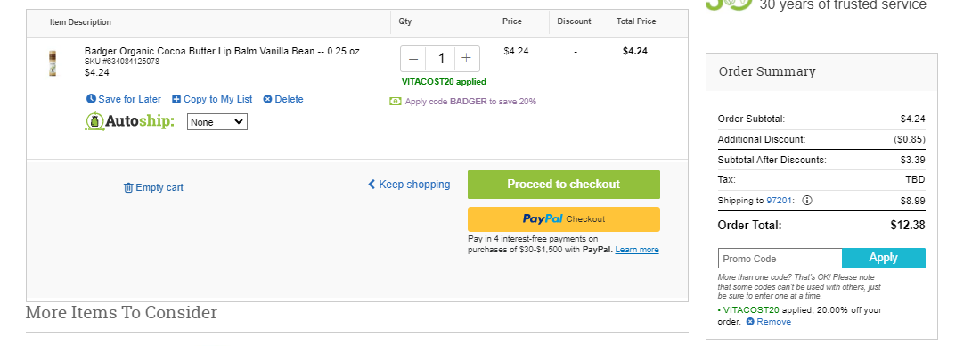Screen dimensions: 980x346
Task: Increase quantity with the plus button
Action: pos(466,59)
